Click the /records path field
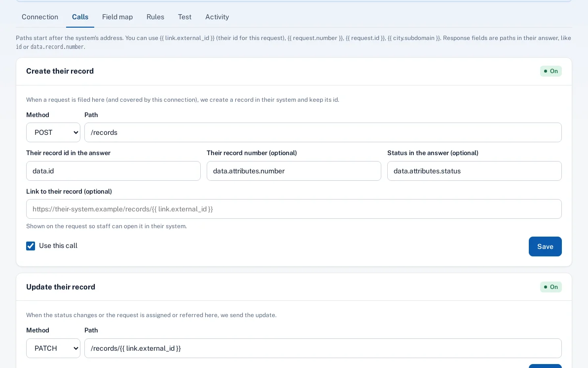588x368 pixels. (323, 132)
